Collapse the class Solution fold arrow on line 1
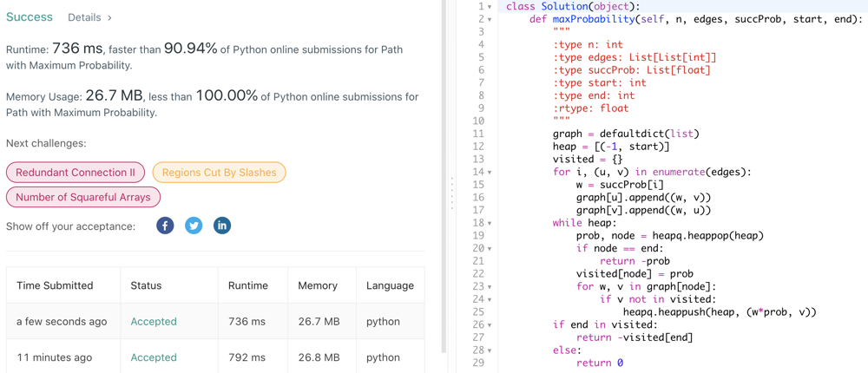Viewport: 868px width, 373px height. click(490, 7)
